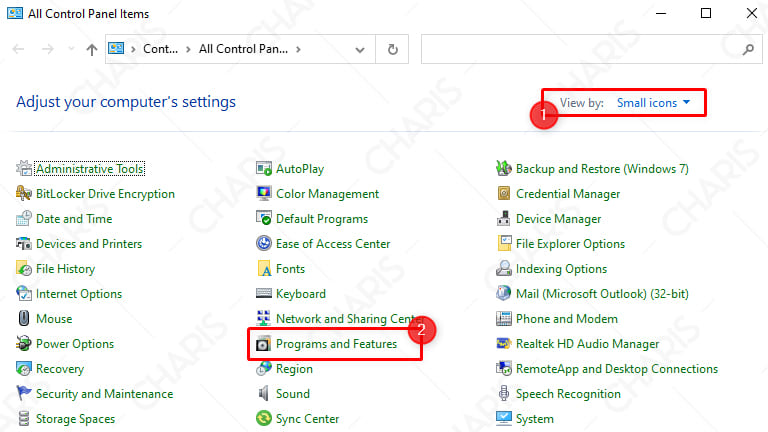The height and width of the screenshot is (432, 768).
Task: Open the Mouse settings icon
Action: [x=24, y=318]
